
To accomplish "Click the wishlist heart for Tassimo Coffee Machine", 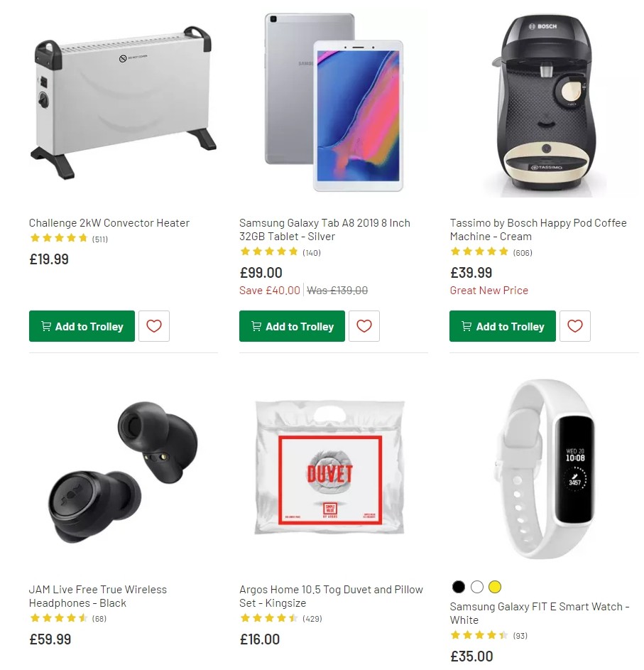I will point(575,326).
